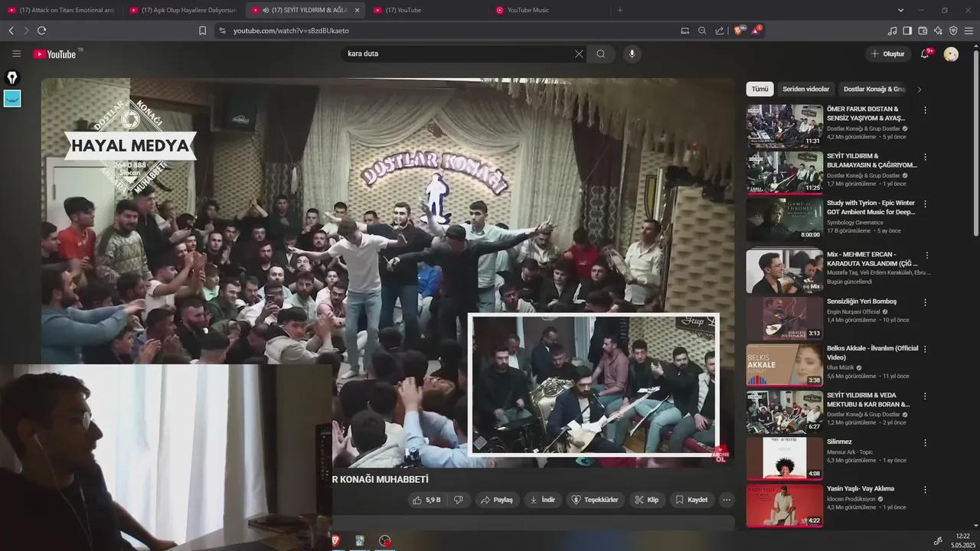Switch to Attack on Titan browser tab
The height and width of the screenshot is (551, 980).
[x=61, y=10]
